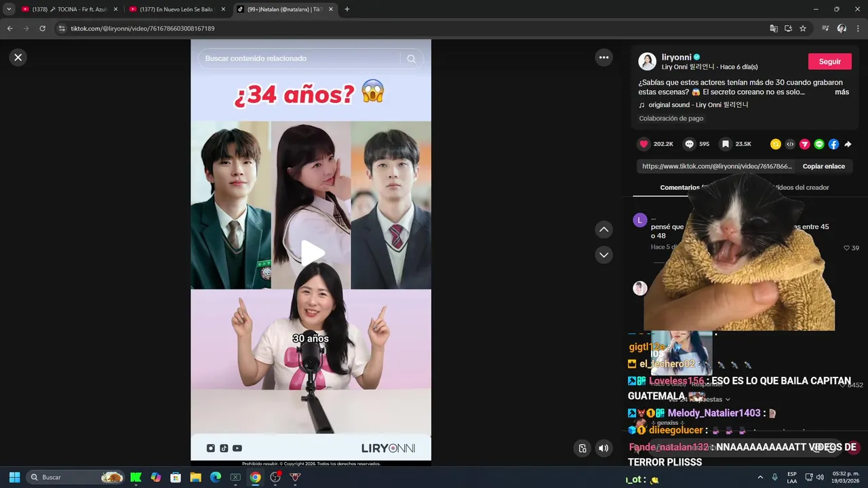Open File Explorer from the taskbar
The image size is (868, 488).
(x=195, y=477)
